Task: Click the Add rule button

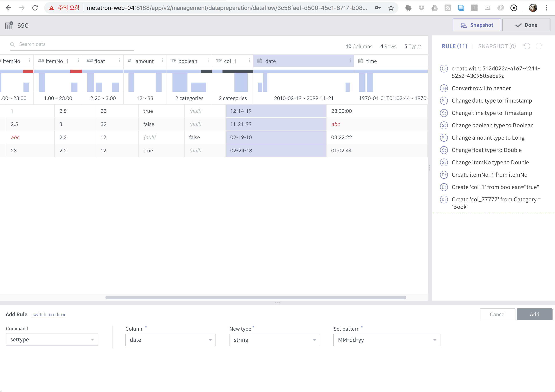Action: (x=534, y=314)
